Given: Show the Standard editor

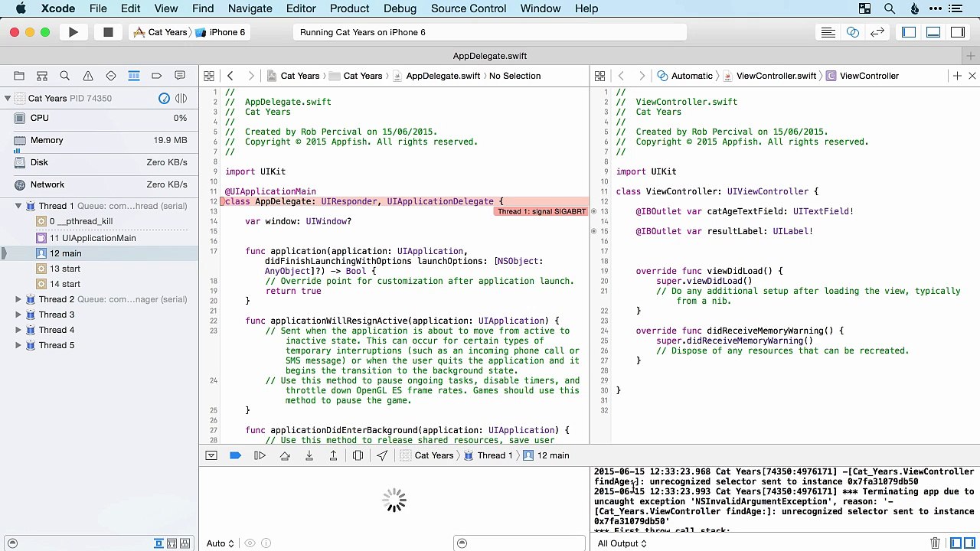Looking at the screenshot, I should (828, 32).
